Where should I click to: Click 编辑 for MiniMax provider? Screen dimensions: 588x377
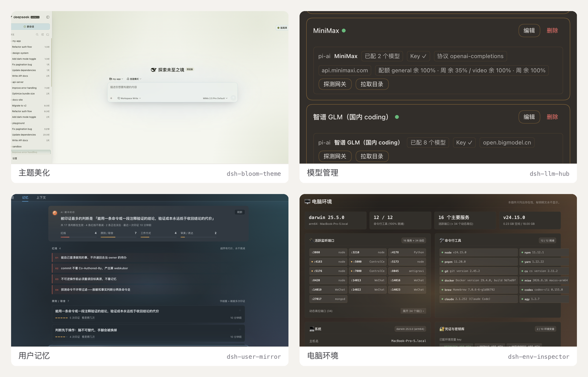(x=529, y=31)
